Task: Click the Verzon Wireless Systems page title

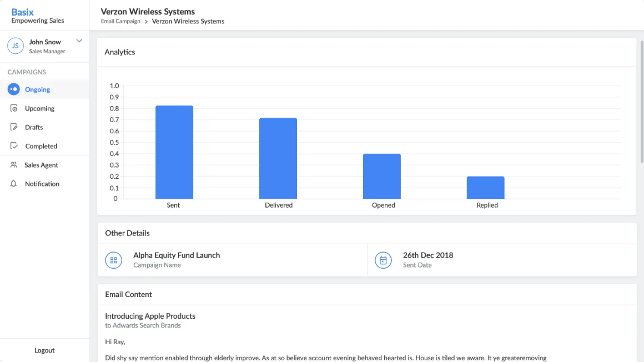Action: [148, 12]
